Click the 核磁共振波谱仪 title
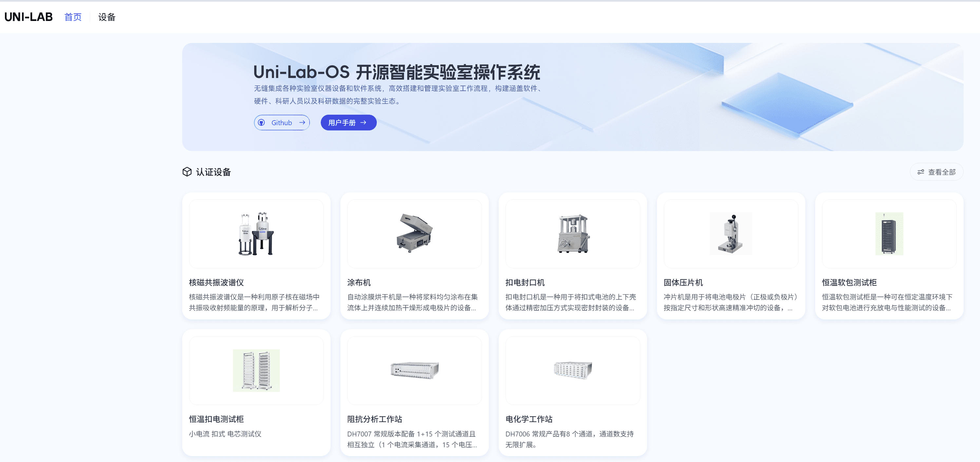The height and width of the screenshot is (462, 980). (x=217, y=282)
